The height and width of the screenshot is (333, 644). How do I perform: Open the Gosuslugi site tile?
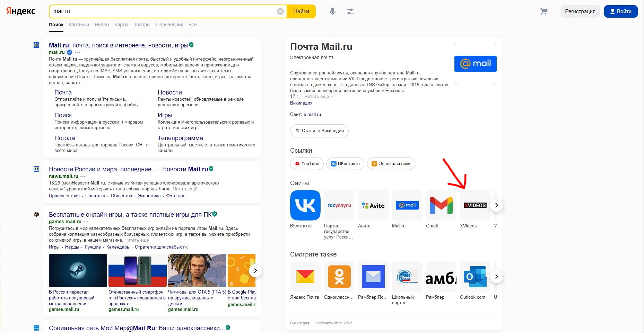(x=339, y=205)
